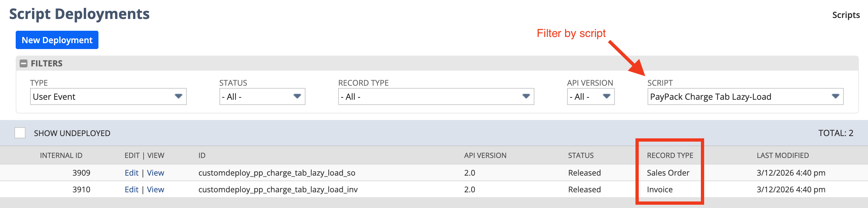Open the TYPE filter dropdown

(x=179, y=97)
